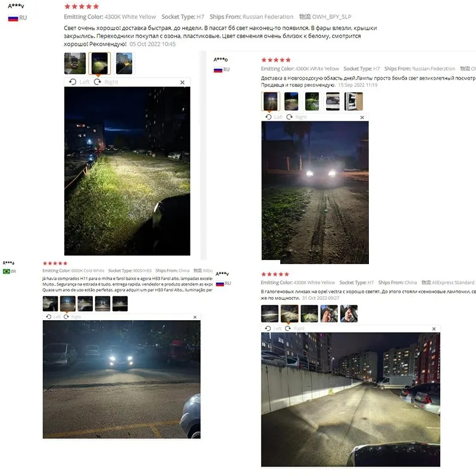Rotate right in A***v first review viewer
Viewport: 476px width, 476px height.
(x=106, y=82)
